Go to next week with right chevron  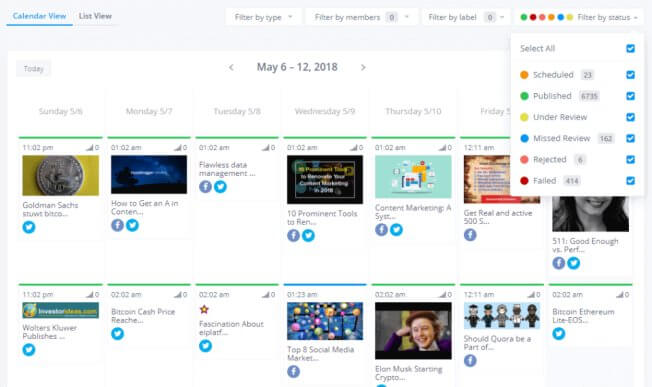363,67
